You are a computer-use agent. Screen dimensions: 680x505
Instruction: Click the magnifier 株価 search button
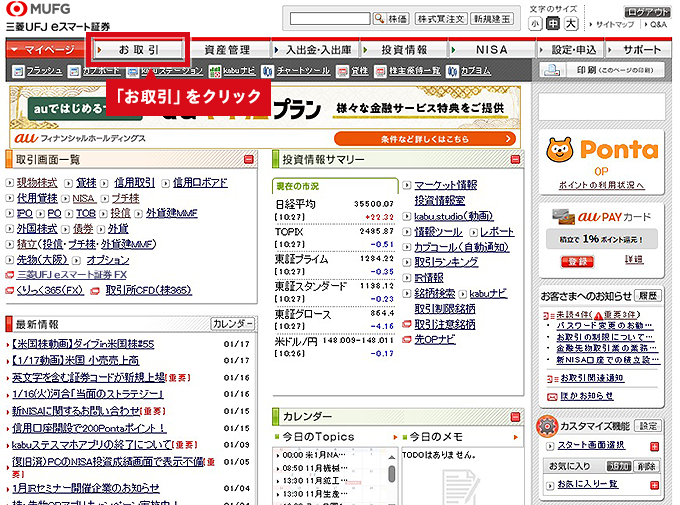(392, 19)
